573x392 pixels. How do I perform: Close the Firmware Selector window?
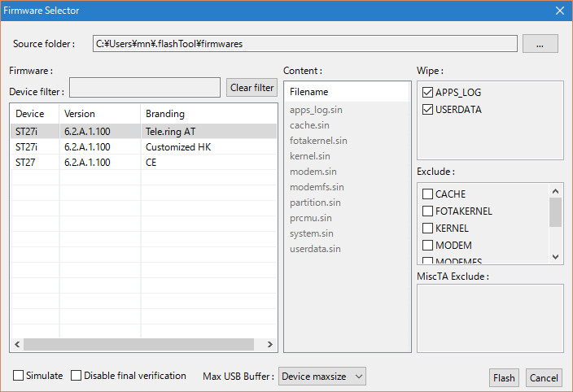(559, 11)
